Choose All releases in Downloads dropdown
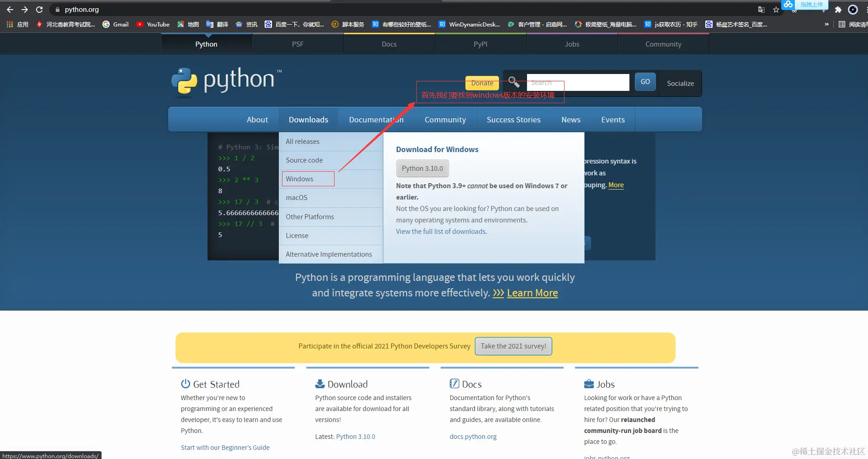Viewport: 868px width, 459px height. click(x=331, y=142)
